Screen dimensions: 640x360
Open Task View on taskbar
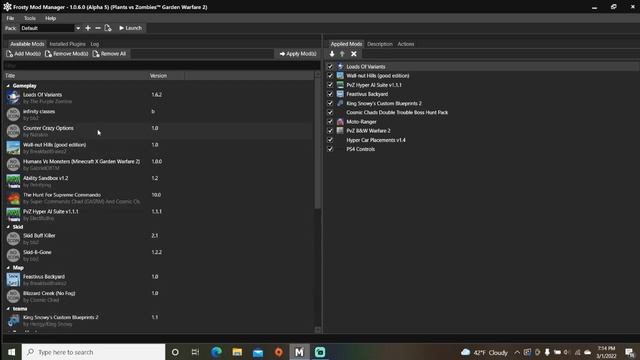[196, 352]
